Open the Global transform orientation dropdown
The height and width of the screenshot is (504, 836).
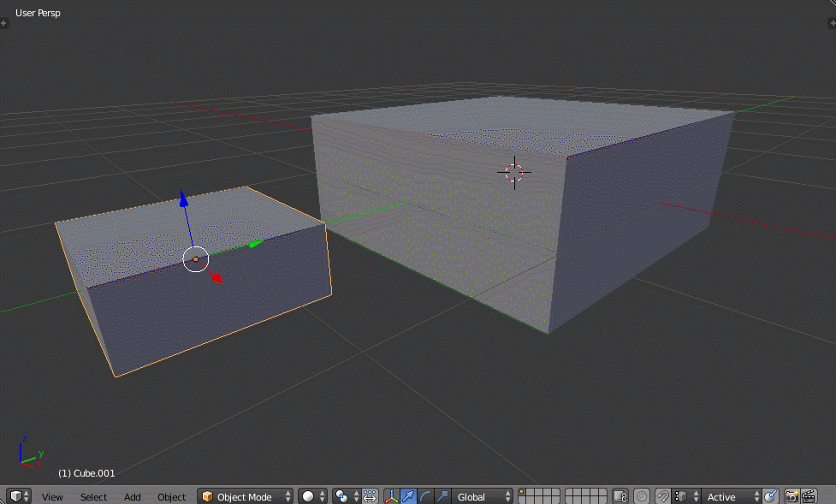(473, 495)
